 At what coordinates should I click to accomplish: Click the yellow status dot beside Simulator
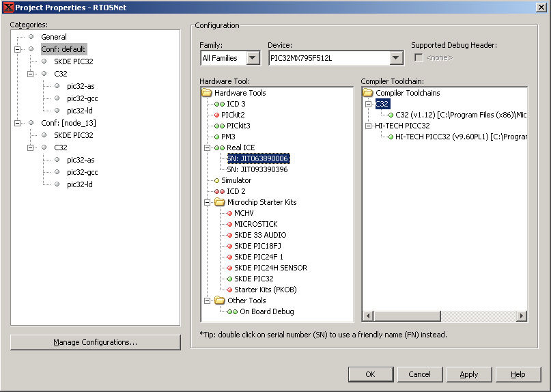[x=216, y=180]
